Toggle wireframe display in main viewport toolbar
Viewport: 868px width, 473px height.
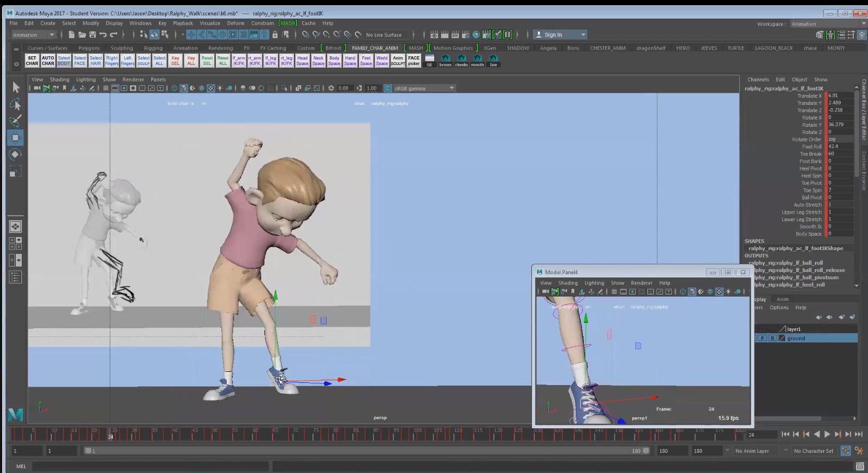click(174, 88)
